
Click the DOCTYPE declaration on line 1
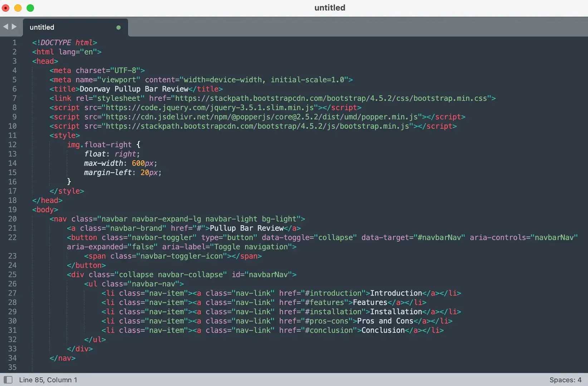pos(64,42)
